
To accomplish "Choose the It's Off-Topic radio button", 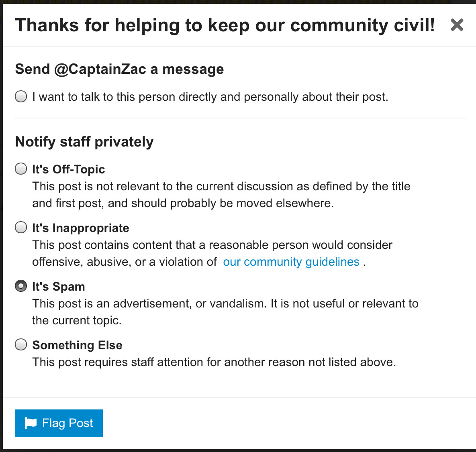I will (21, 169).
